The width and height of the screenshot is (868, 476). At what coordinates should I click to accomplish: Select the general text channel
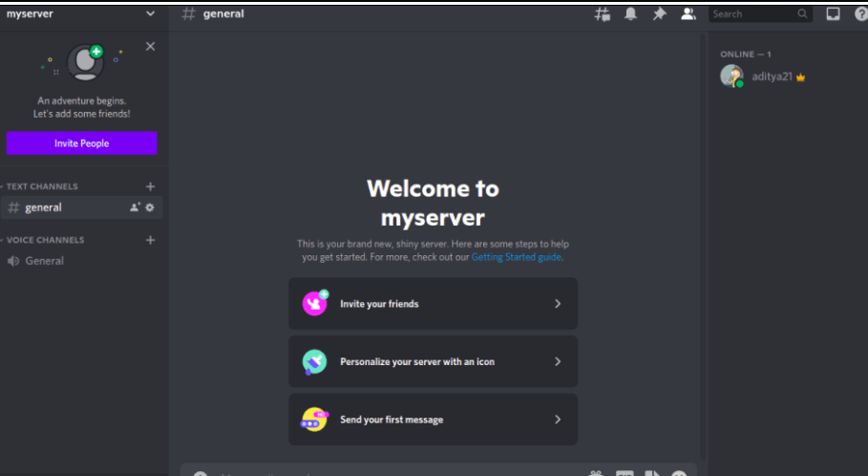click(x=81, y=207)
